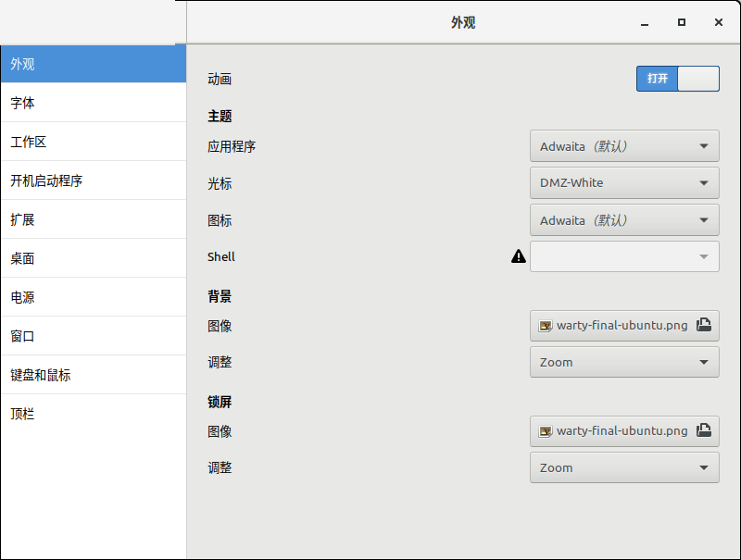Minimize the Tweaks window
Screen dimensions: 741x560
[645, 22]
